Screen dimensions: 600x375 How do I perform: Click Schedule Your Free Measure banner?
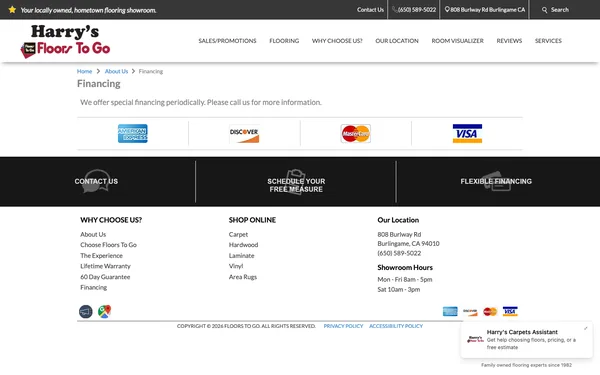tap(296, 183)
